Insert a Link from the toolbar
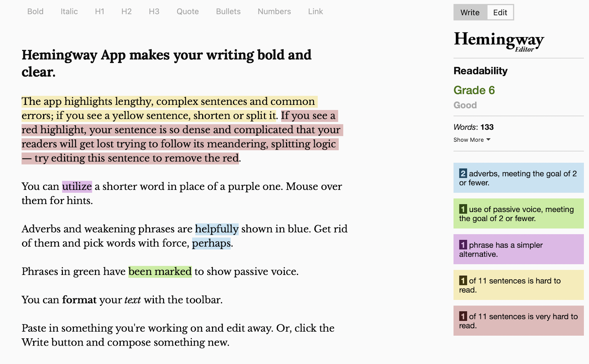 click(315, 11)
